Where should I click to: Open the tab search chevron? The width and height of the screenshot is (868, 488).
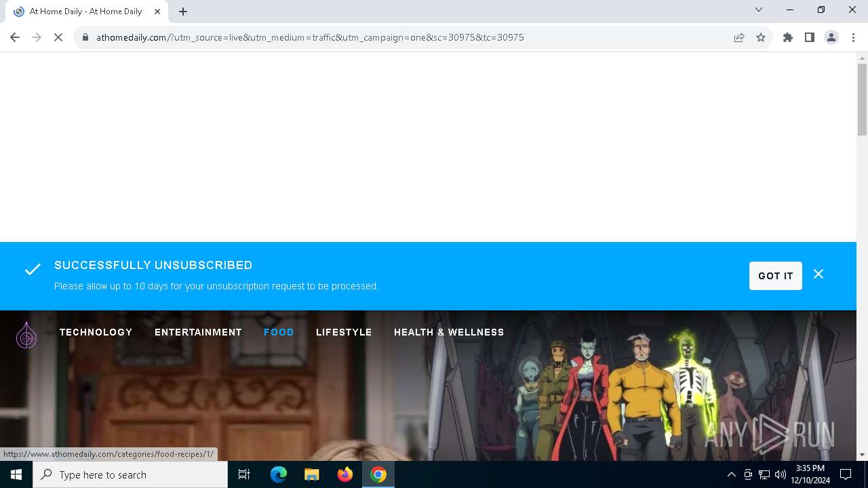(759, 9)
